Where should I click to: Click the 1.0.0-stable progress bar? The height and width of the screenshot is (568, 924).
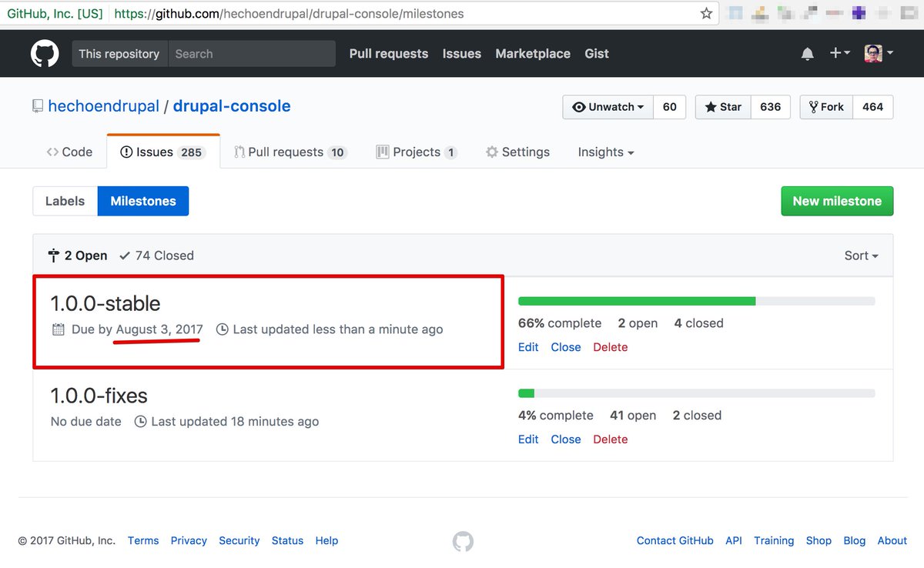[697, 301]
